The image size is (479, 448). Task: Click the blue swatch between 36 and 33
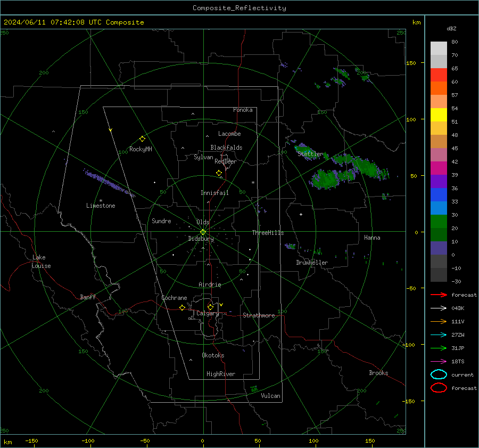click(439, 195)
